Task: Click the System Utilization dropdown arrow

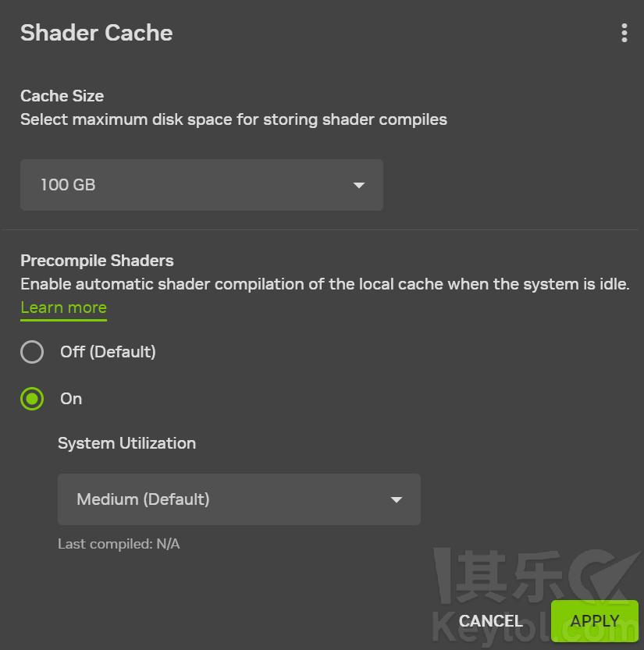Action: [x=397, y=499]
